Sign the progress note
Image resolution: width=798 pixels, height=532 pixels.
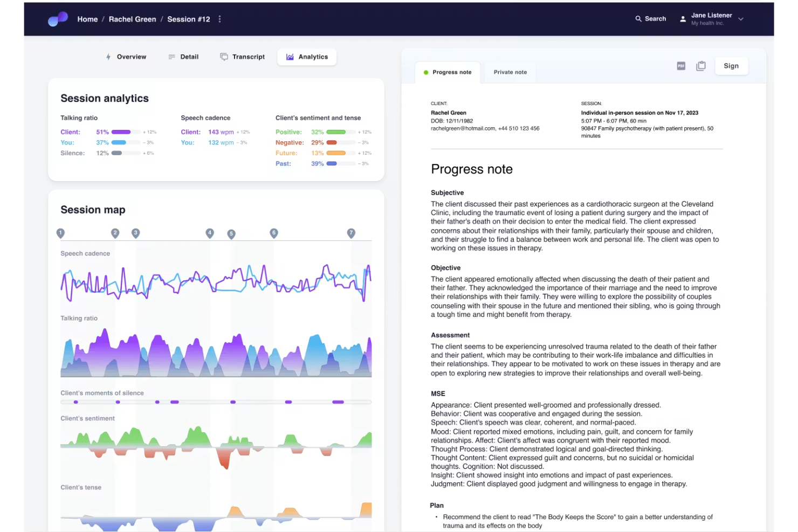731,66
